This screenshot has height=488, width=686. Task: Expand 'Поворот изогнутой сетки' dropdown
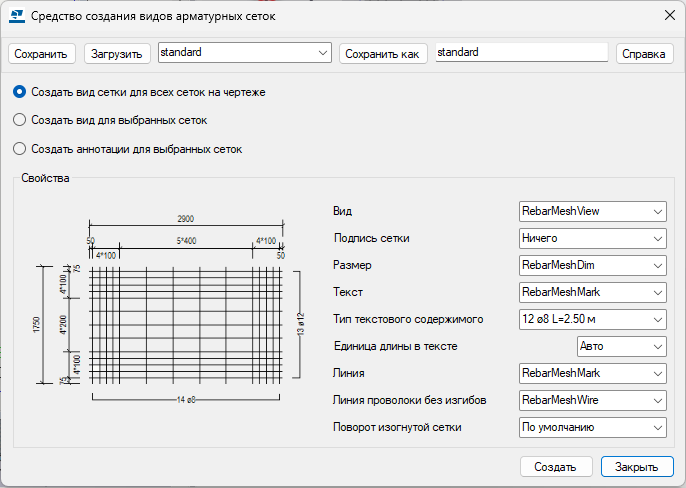click(x=592, y=427)
